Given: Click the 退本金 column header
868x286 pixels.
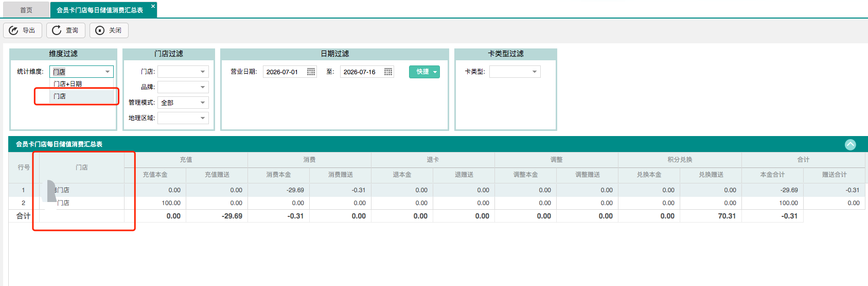Looking at the screenshot, I should click(x=402, y=175).
